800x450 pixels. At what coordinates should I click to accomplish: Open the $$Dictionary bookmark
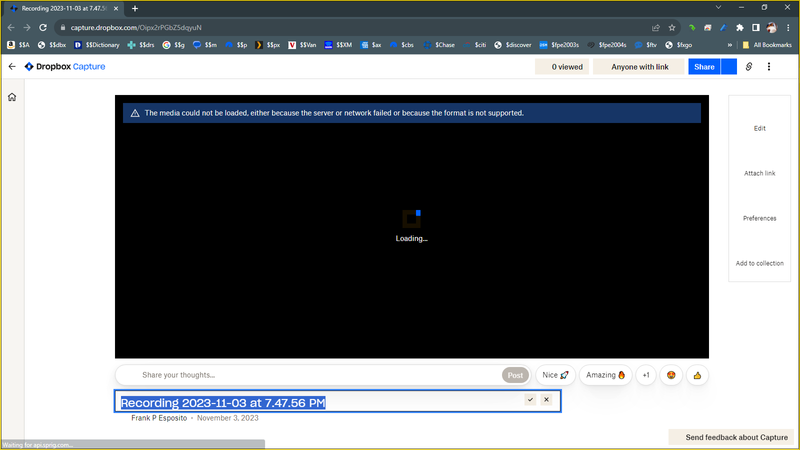pos(97,45)
